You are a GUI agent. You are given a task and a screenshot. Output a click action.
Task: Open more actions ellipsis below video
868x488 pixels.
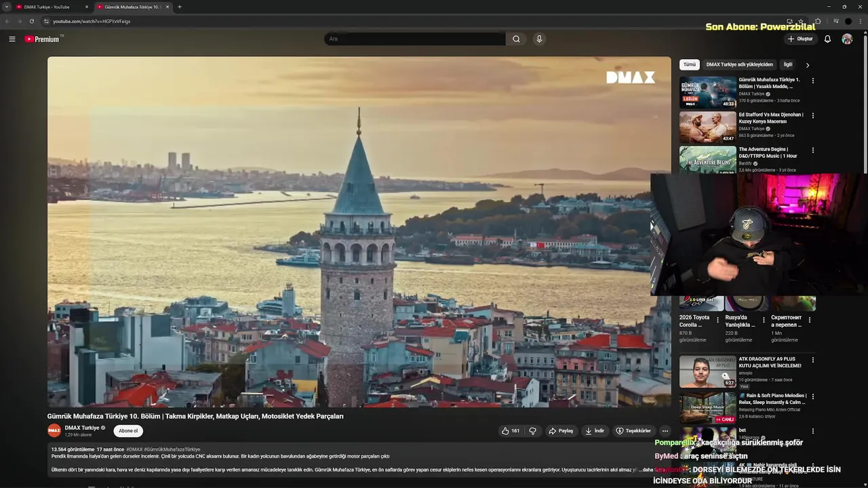pos(665,431)
